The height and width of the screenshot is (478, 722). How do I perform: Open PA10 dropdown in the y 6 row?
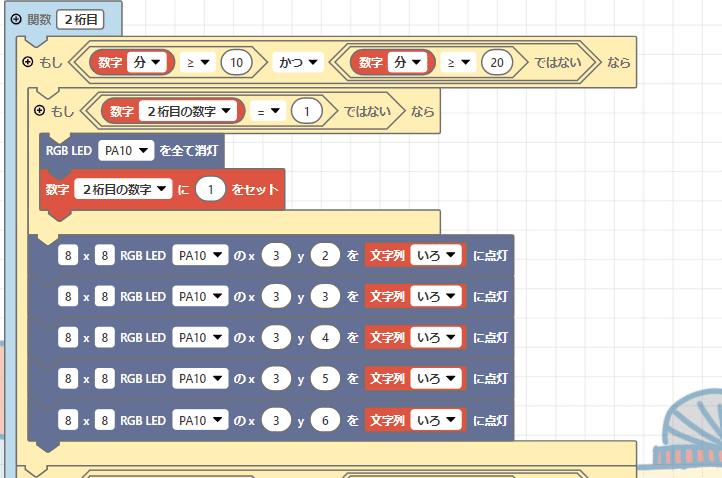coord(200,420)
